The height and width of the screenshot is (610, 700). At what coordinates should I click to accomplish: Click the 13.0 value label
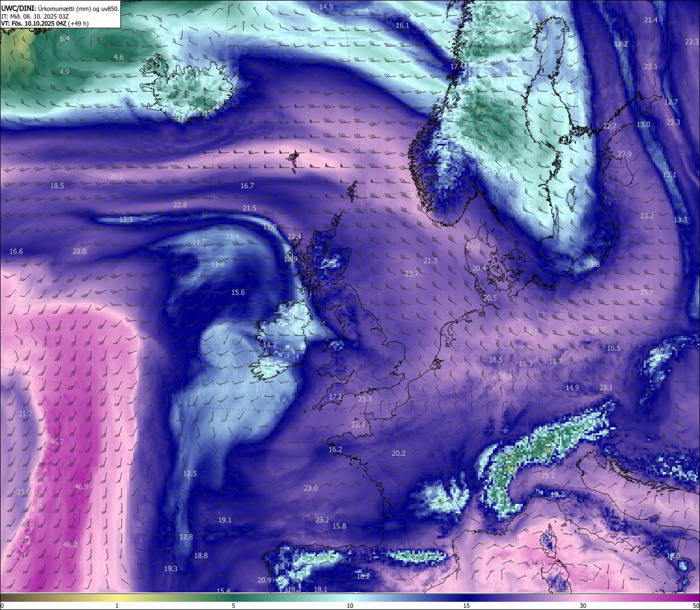point(643,124)
